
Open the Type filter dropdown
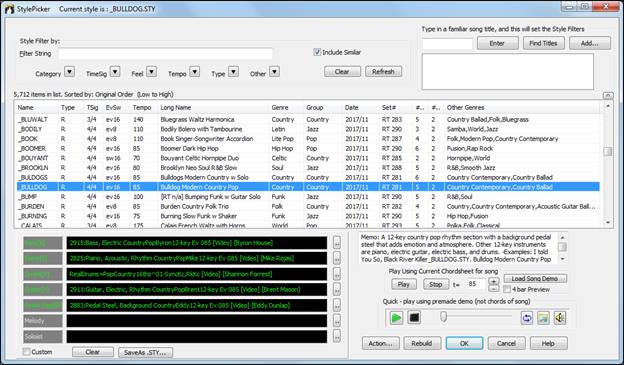point(234,72)
